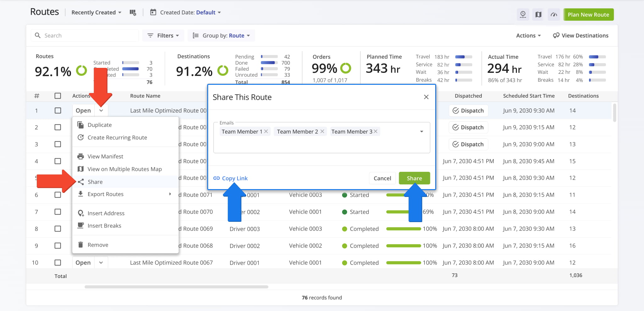This screenshot has width=644, height=311.
Task: Select Duplicate from the context menu
Action: (99, 125)
